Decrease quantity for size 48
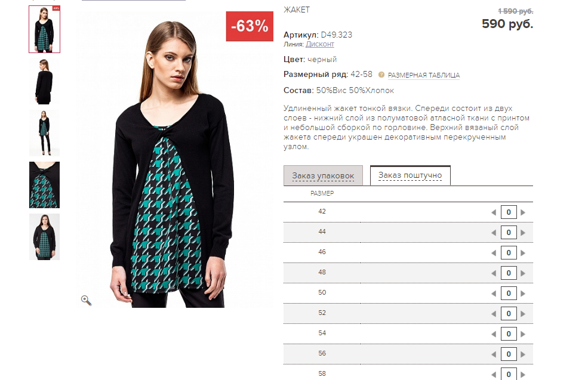The height and width of the screenshot is (380, 588). [x=494, y=273]
